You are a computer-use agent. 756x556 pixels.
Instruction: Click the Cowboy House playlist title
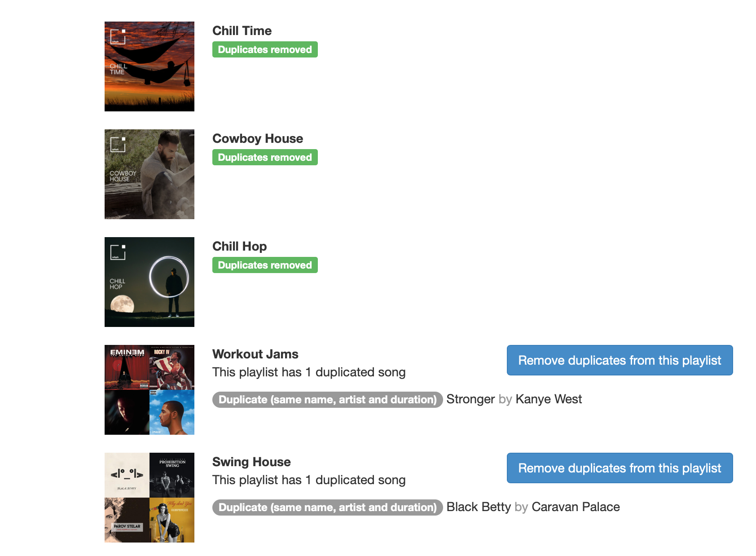point(258,138)
